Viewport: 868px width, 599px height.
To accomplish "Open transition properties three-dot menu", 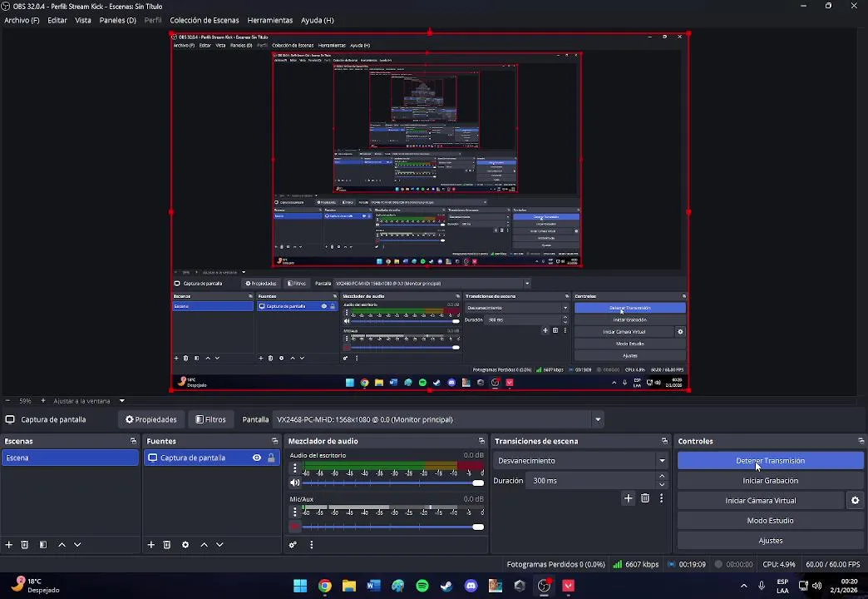I will [662, 498].
